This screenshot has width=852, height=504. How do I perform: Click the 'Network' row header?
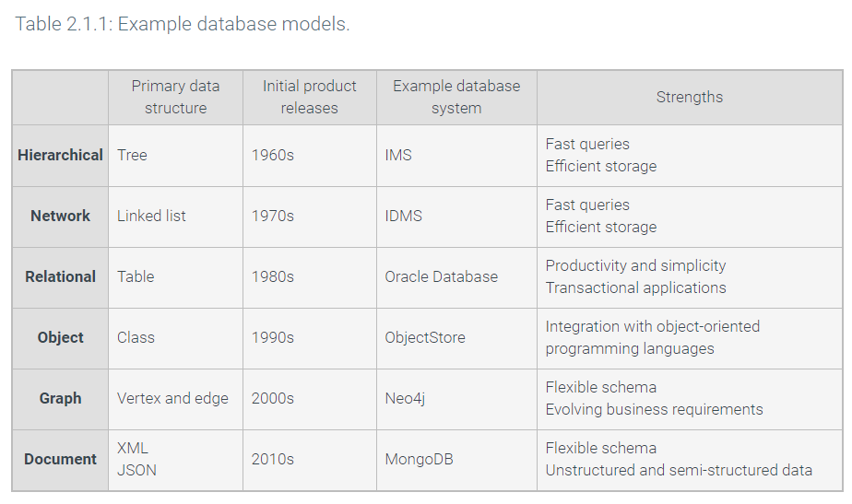60,216
